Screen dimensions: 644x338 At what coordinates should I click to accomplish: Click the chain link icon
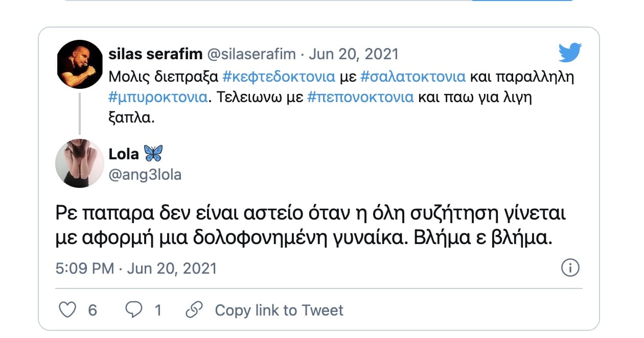tap(194, 310)
